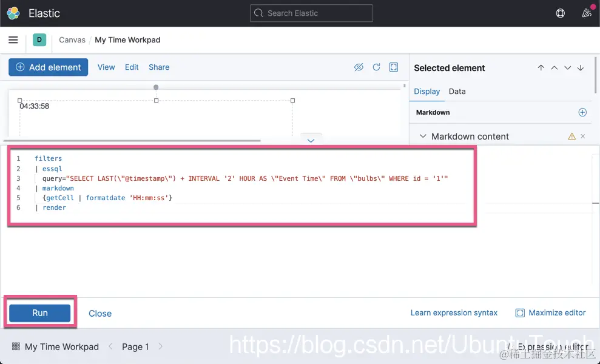Screen dimensions: 600x364
Task: Open the D space avatar
Action: 39,40
